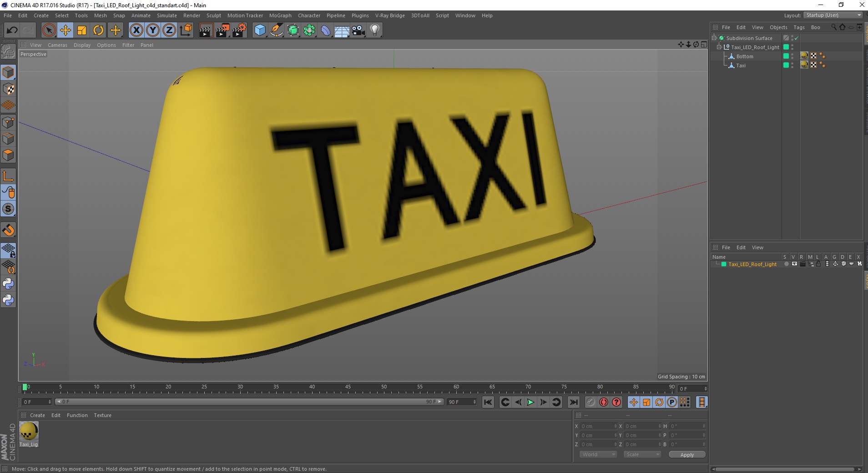Screen dimensions: 868x473
Task: Toggle coordinate system icon
Action: point(186,30)
